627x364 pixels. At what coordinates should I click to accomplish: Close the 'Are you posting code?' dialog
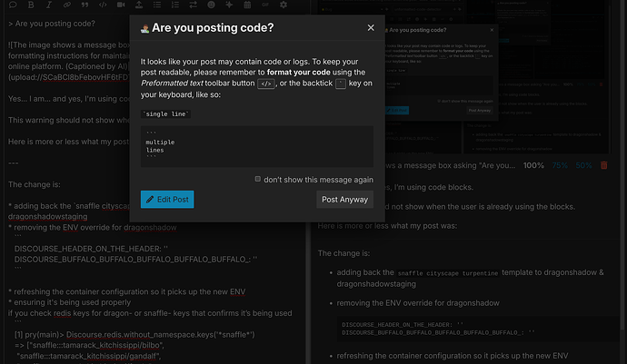coord(371,27)
